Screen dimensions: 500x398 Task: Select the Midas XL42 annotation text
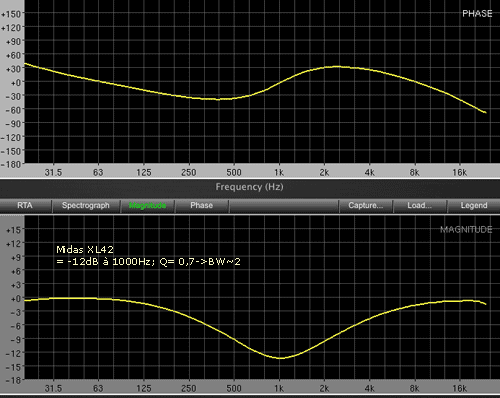click(x=85, y=249)
